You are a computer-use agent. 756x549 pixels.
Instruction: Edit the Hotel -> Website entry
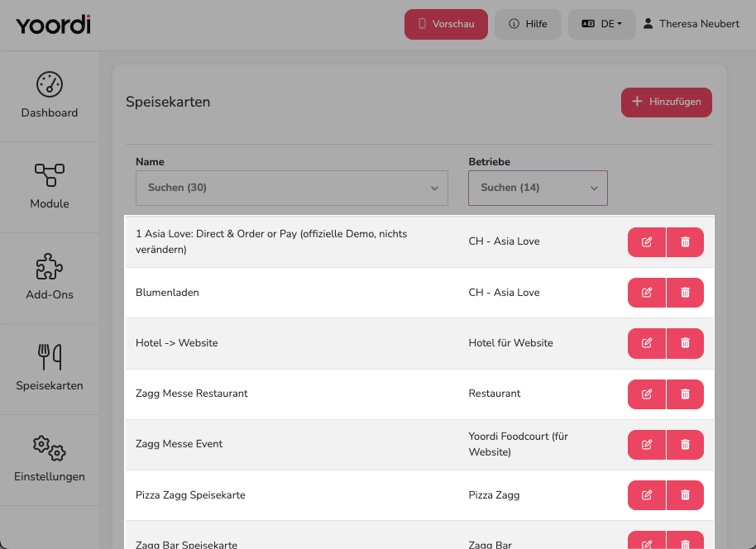647,343
